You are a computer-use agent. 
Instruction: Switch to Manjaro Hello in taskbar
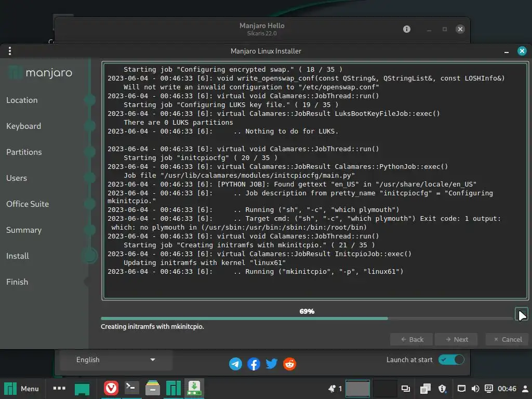coord(174,389)
